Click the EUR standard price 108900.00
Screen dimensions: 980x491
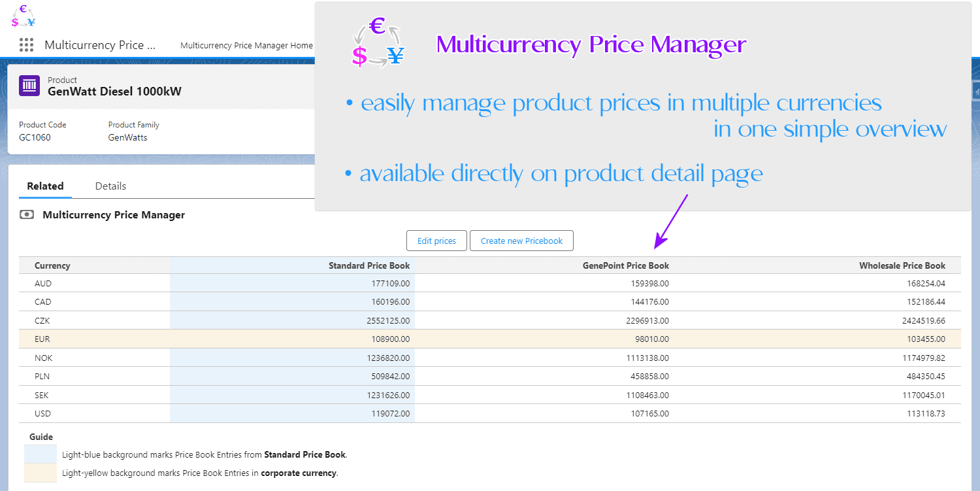[389, 339]
